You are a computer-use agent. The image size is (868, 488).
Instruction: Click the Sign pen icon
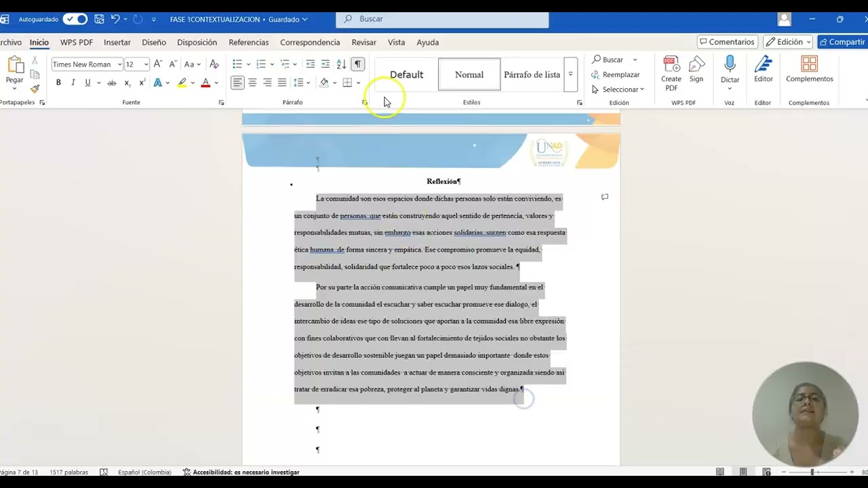click(696, 69)
